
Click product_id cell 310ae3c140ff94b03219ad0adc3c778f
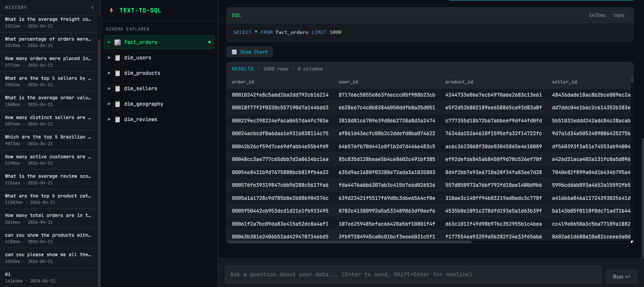(x=494, y=198)
